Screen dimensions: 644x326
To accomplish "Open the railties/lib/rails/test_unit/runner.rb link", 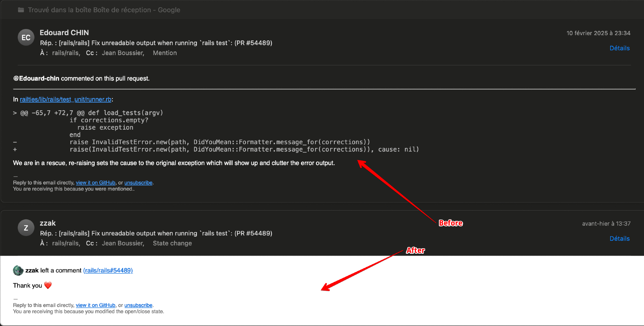I will click(x=65, y=99).
